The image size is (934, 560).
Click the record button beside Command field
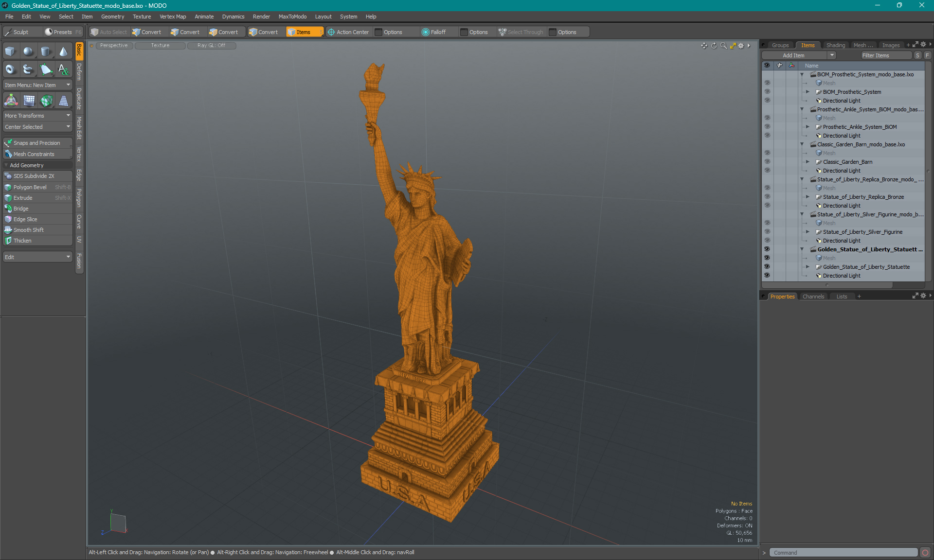pyautogui.click(x=925, y=553)
